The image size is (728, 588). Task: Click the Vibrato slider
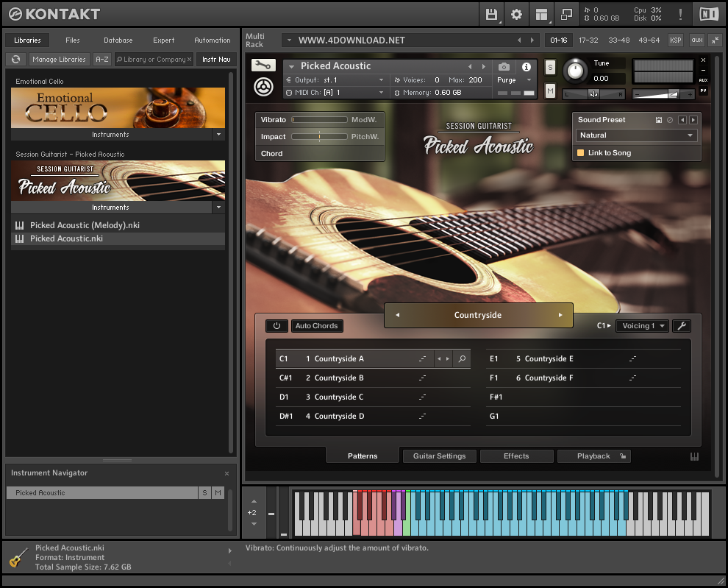click(x=319, y=120)
